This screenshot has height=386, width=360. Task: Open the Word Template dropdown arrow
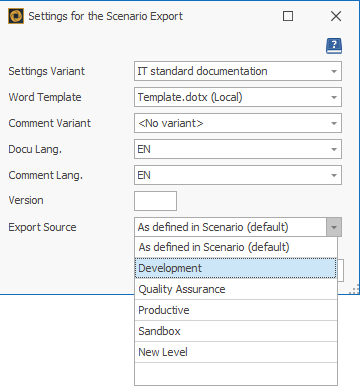point(334,97)
